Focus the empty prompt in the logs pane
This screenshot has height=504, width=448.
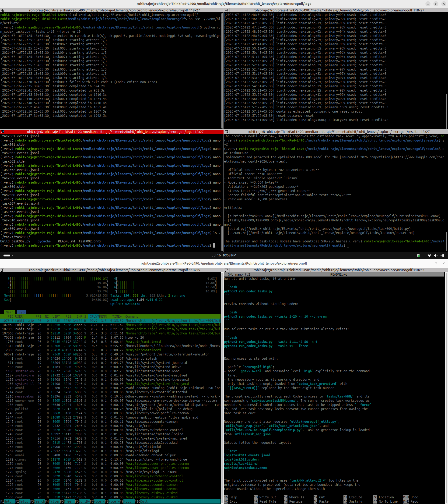coord(214,246)
